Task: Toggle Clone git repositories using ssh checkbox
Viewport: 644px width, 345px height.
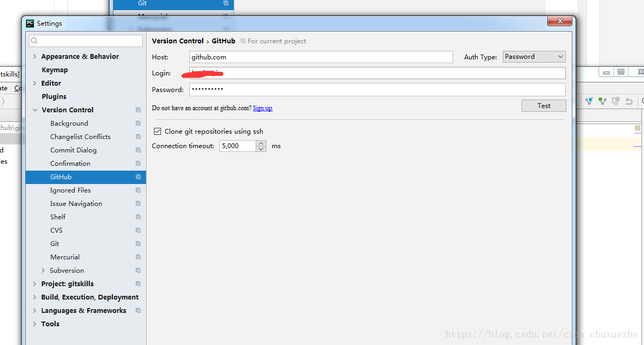Action: tap(157, 131)
